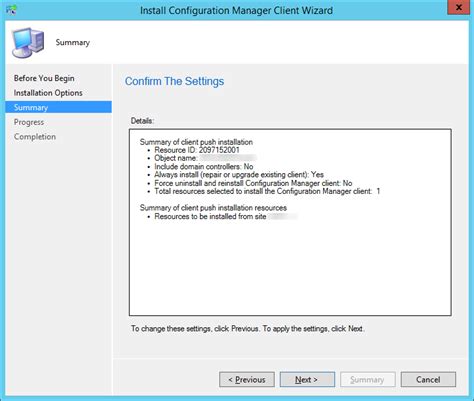Select the Completion step in sidebar

tap(35, 137)
